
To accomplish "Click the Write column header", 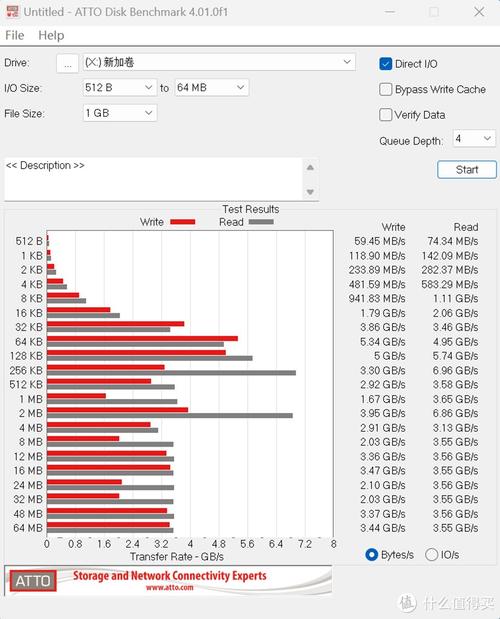I will coord(393,227).
